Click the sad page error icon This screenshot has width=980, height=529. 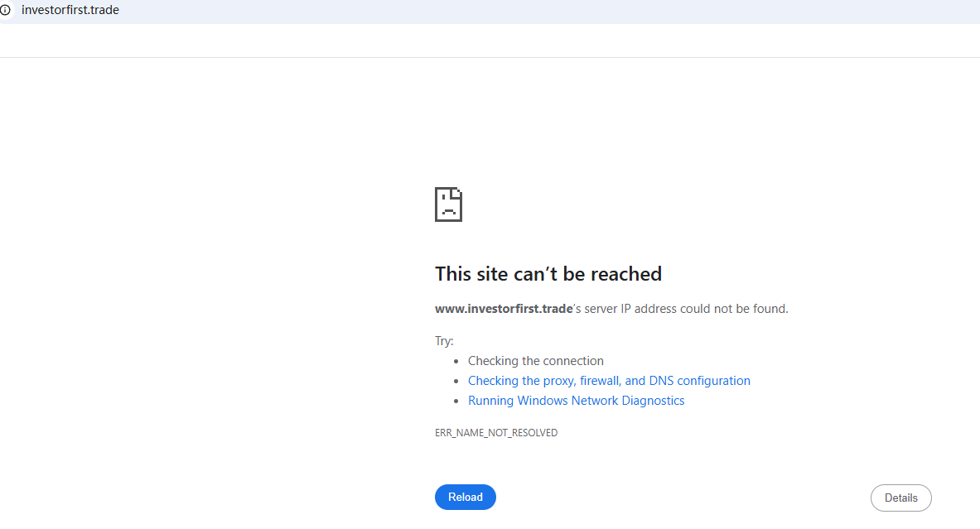pos(448,204)
